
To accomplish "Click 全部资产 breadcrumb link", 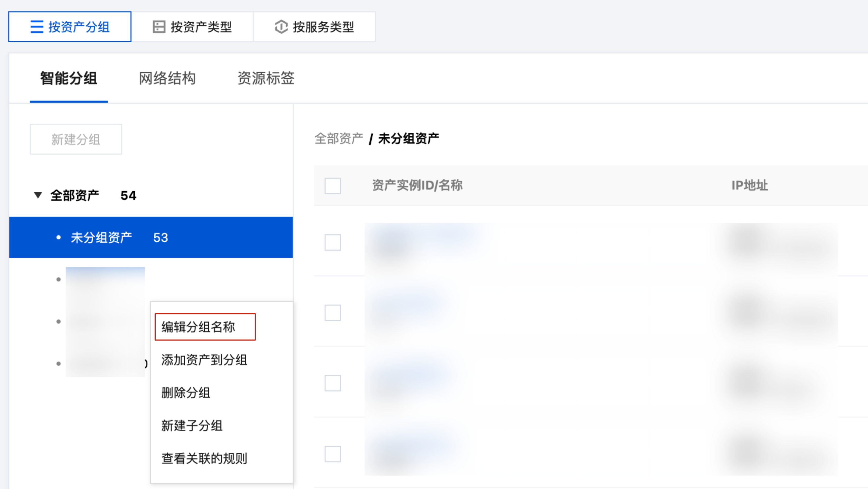I will click(339, 138).
